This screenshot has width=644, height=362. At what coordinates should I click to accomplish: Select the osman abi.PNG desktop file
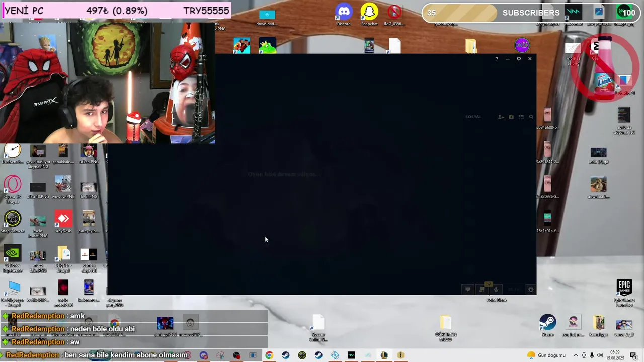tap(89, 259)
